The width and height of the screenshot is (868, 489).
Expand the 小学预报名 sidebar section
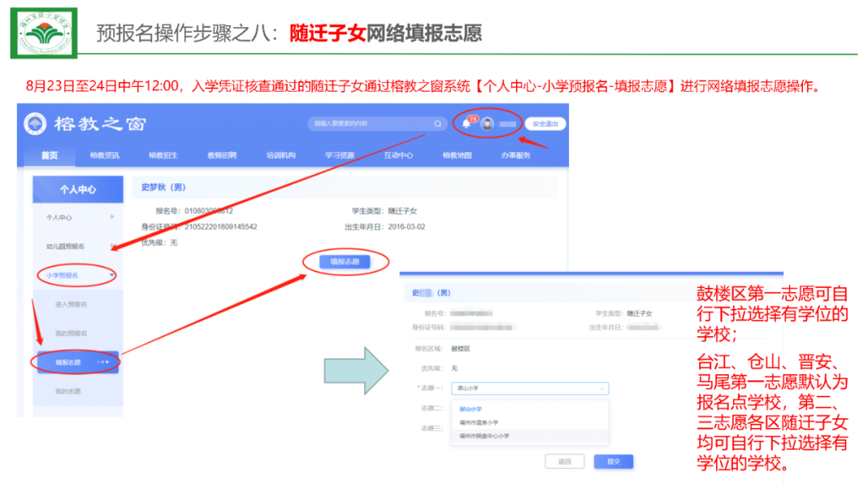(77, 275)
